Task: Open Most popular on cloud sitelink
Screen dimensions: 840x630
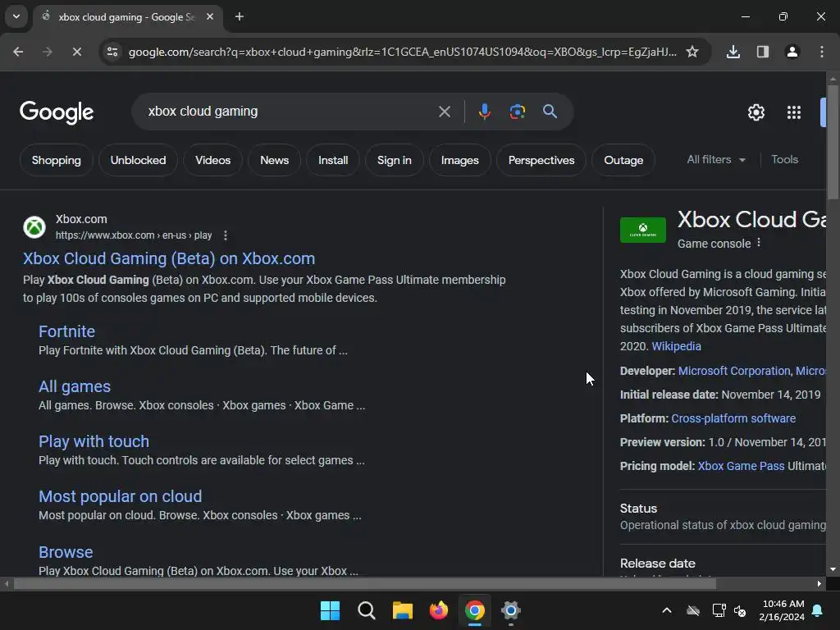Action: pyautogui.click(x=120, y=496)
